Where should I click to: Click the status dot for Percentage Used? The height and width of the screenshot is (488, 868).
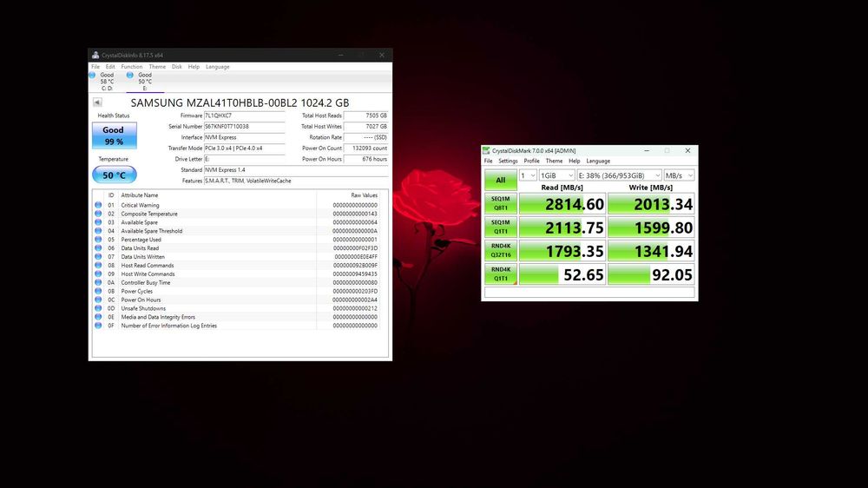[x=98, y=240]
